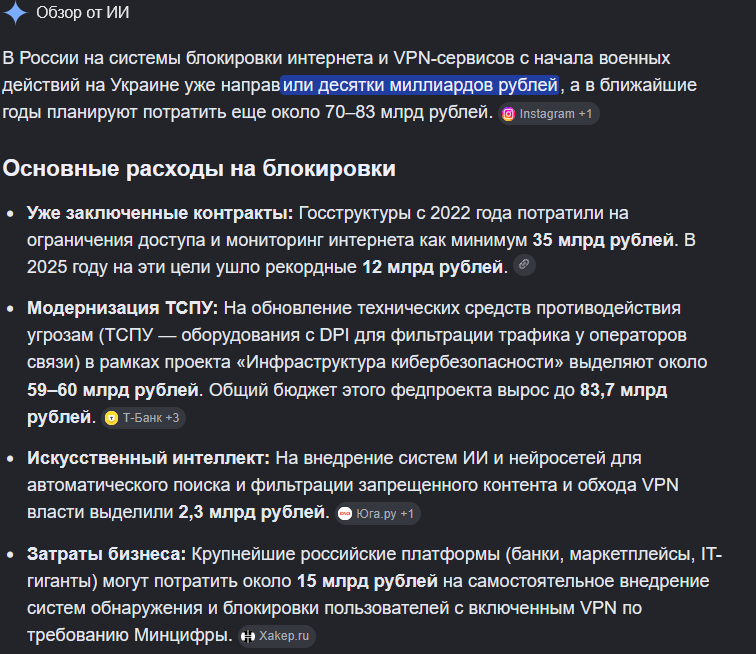The height and width of the screenshot is (654, 756).
Task: Click the "Обзор от ИИ" label
Action: 83,13
